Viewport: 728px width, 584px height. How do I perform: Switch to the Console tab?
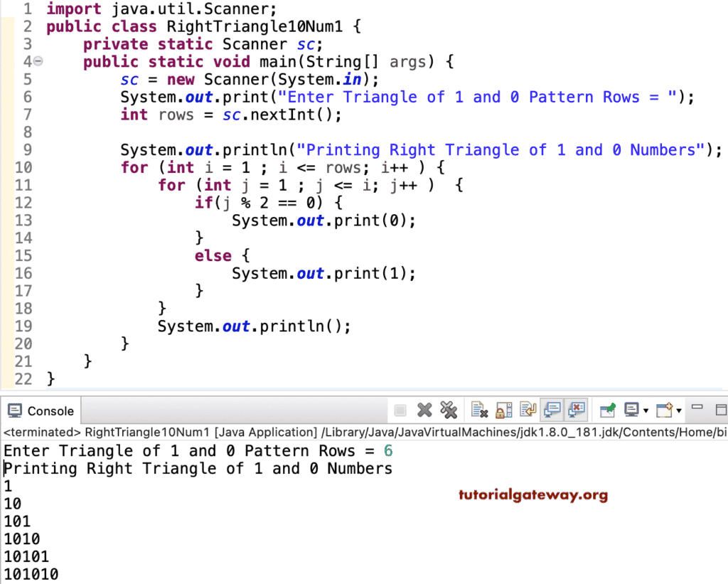(48, 410)
